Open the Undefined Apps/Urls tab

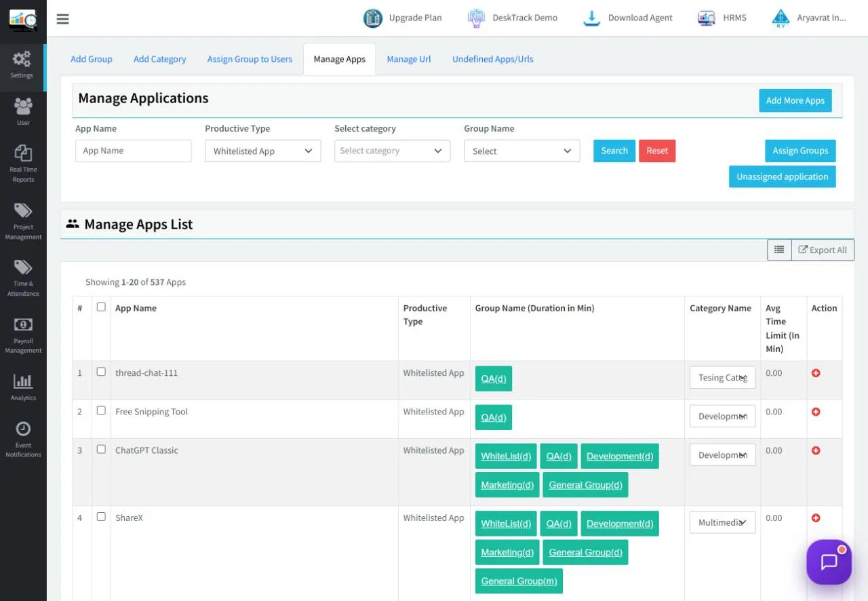pyautogui.click(x=493, y=59)
